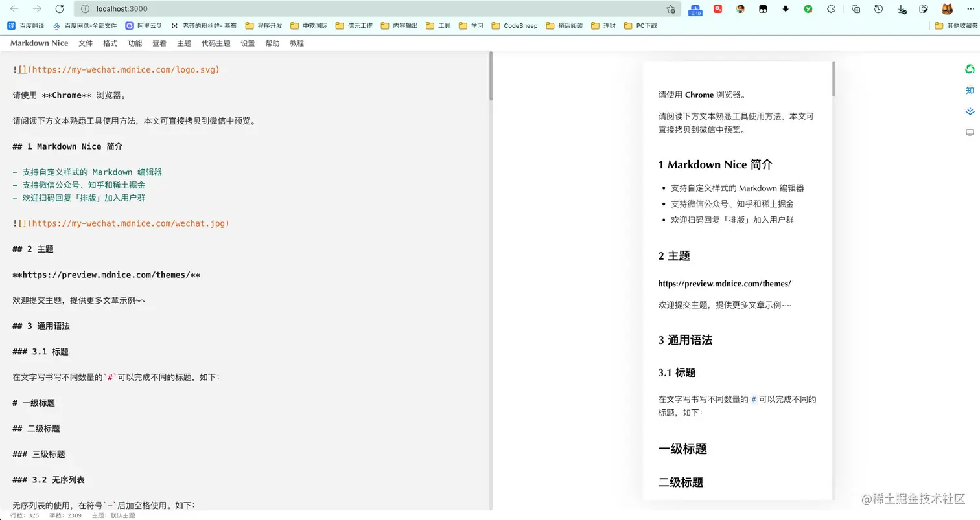Image resolution: width=980 pixels, height=520 pixels.
Task: Open 百度翻译 bookmark
Action: [26, 26]
